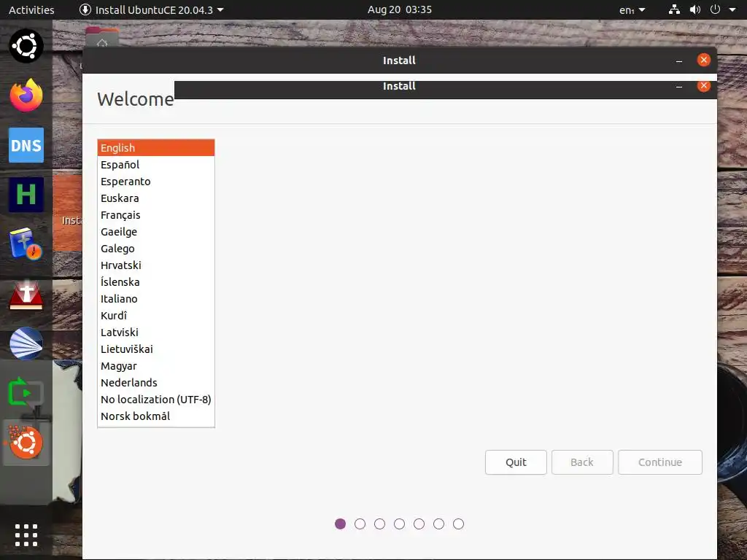Launch Firefox from the dock

[26, 96]
